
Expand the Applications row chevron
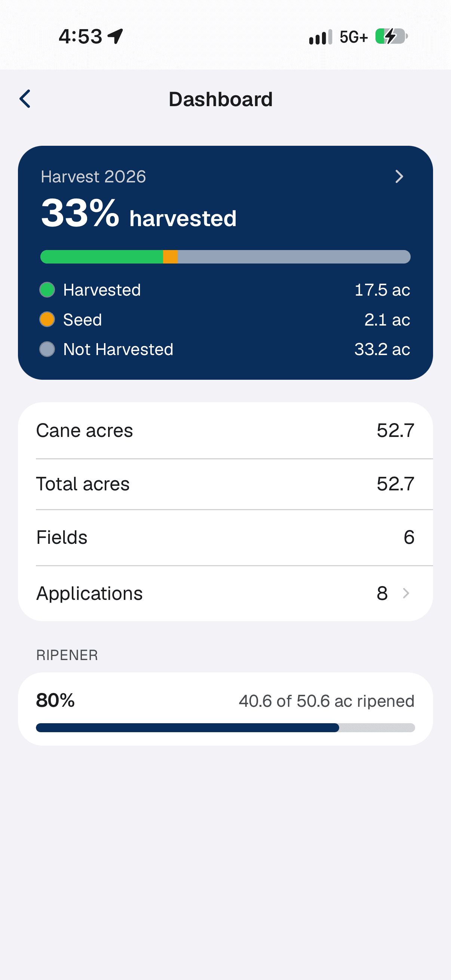point(406,593)
